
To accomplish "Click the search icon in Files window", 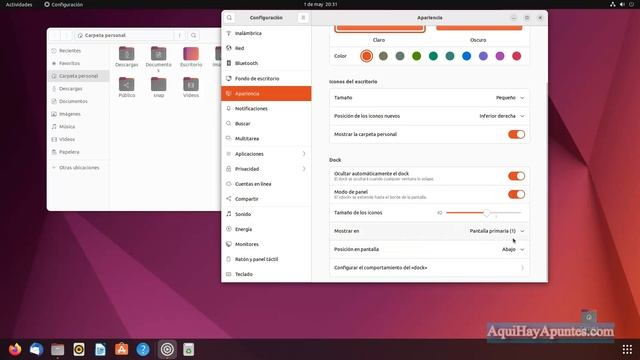I will click(x=193, y=36).
